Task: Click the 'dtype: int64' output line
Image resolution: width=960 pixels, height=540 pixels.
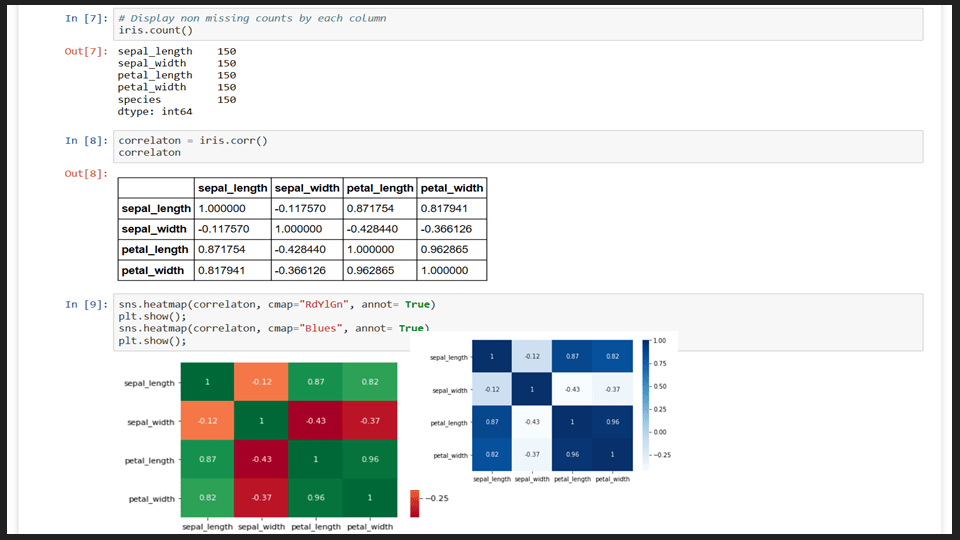Action: 155,111
